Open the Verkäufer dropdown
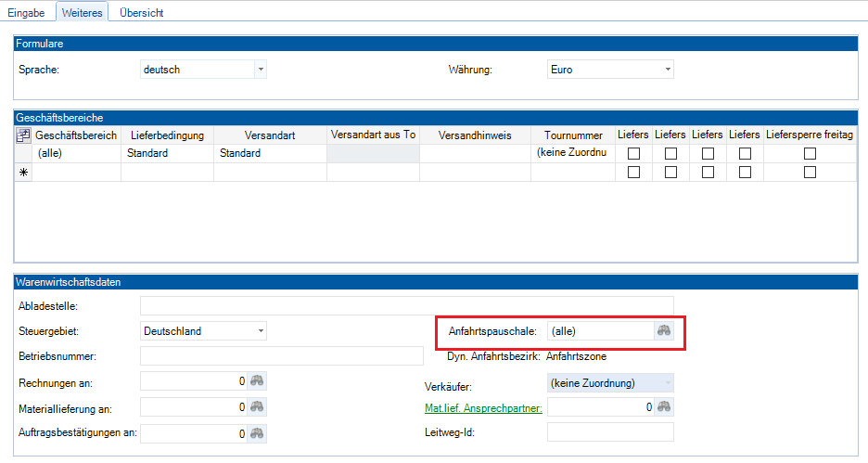The height and width of the screenshot is (463, 868). (667, 381)
